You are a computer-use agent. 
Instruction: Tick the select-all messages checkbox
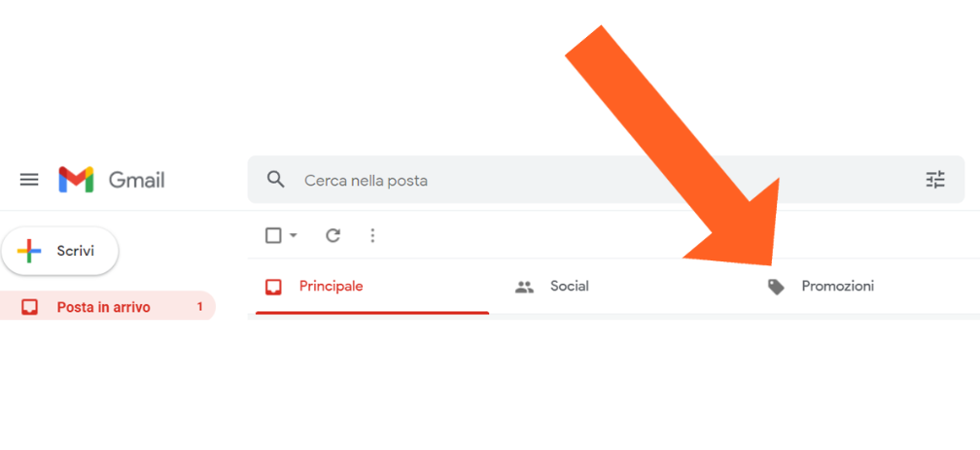coord(273,235)
